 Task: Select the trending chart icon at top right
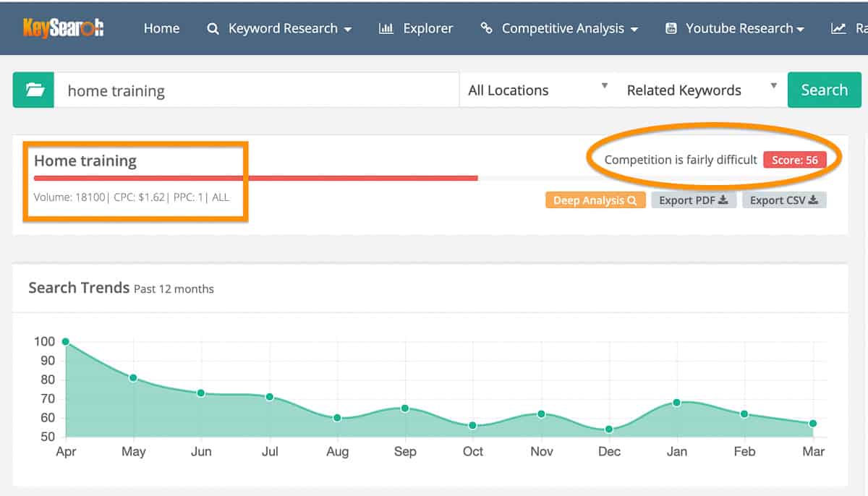839,28
